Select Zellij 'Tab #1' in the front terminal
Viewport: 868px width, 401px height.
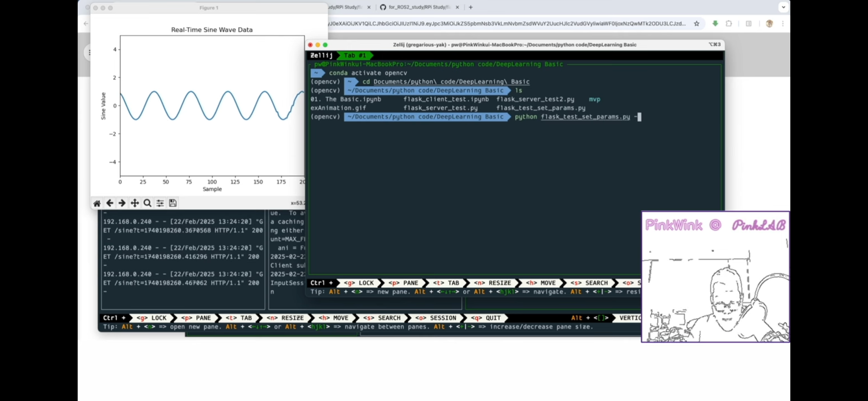coord(355,55)
